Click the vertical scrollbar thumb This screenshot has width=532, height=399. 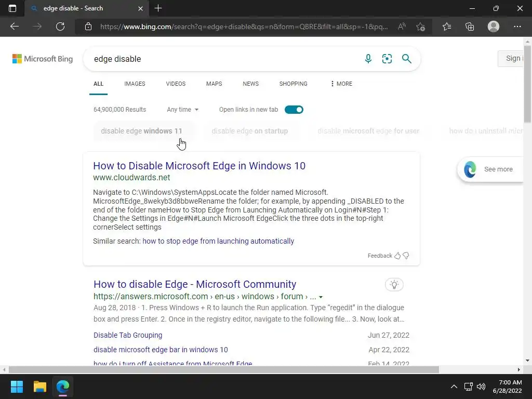point(527,84)
